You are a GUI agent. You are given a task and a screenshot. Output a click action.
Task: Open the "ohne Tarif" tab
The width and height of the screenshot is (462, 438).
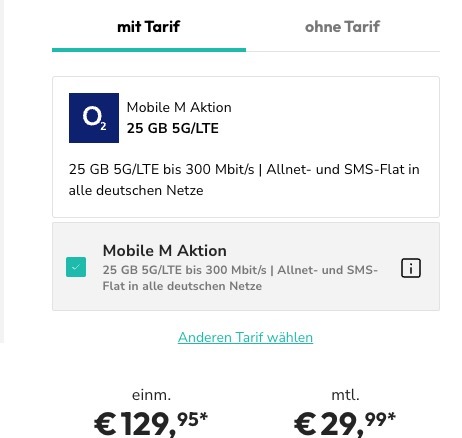click(x=342, y=27)
